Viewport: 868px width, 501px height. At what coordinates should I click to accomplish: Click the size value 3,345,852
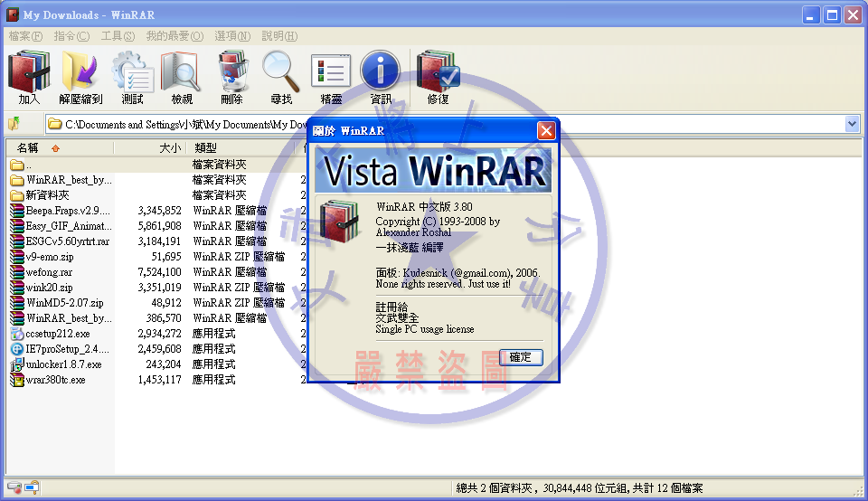point(159,211)
